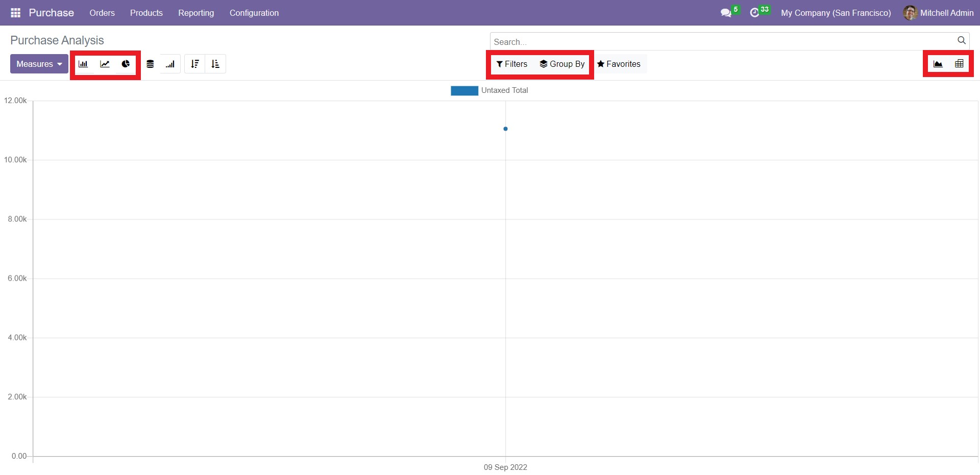This screenshot has height=475, width=980.
Task: Toggle the cumulative chart option
Action: point(170,64)
